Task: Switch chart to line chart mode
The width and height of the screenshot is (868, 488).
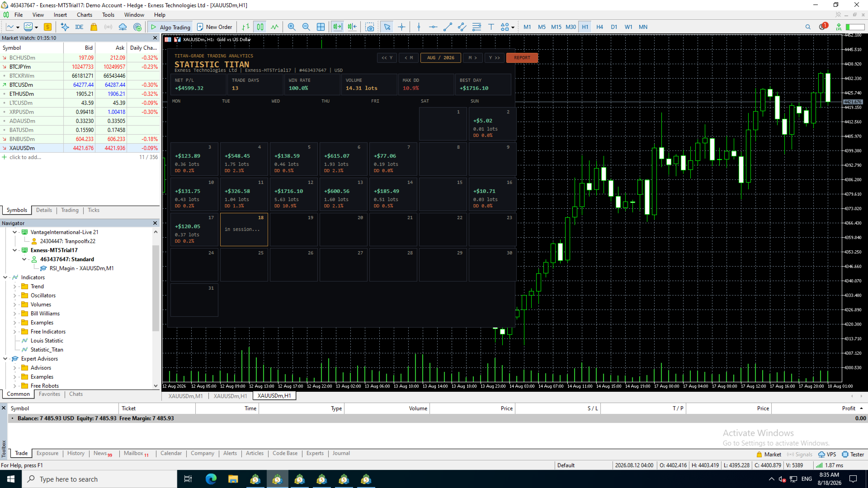Action: pos(274,27)
